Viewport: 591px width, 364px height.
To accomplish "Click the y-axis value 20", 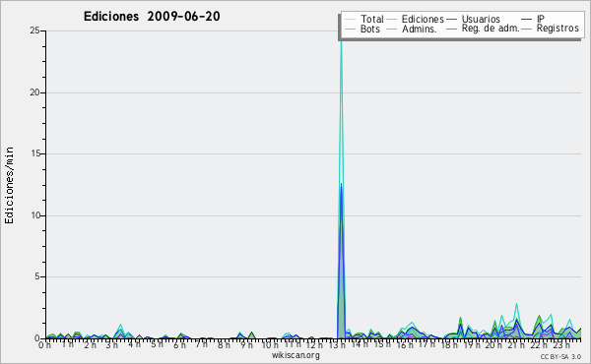I will [34, 92].
